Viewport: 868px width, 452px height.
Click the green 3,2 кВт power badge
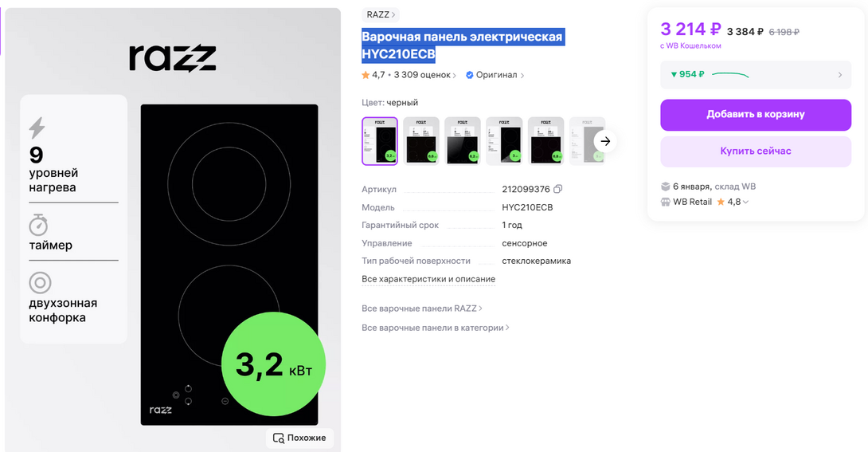[x=273, y=364]
